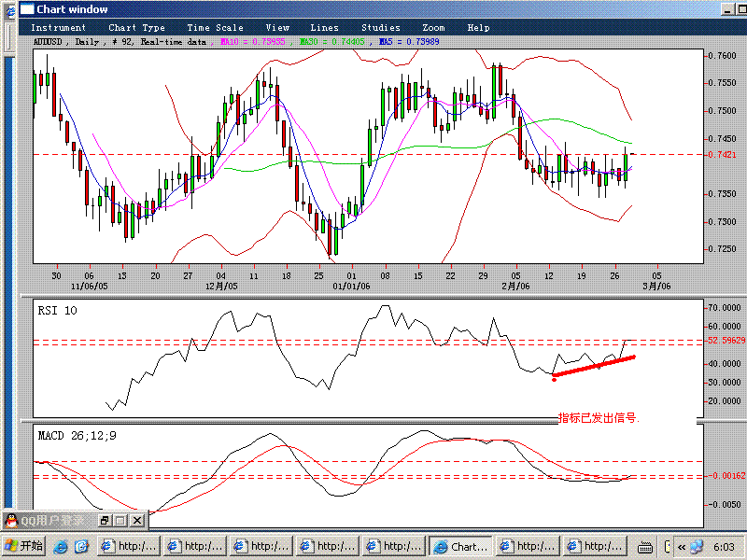Click the MA10 = 0.73935 header text
Screen dimensions: 747x560
tap(252, 42)
